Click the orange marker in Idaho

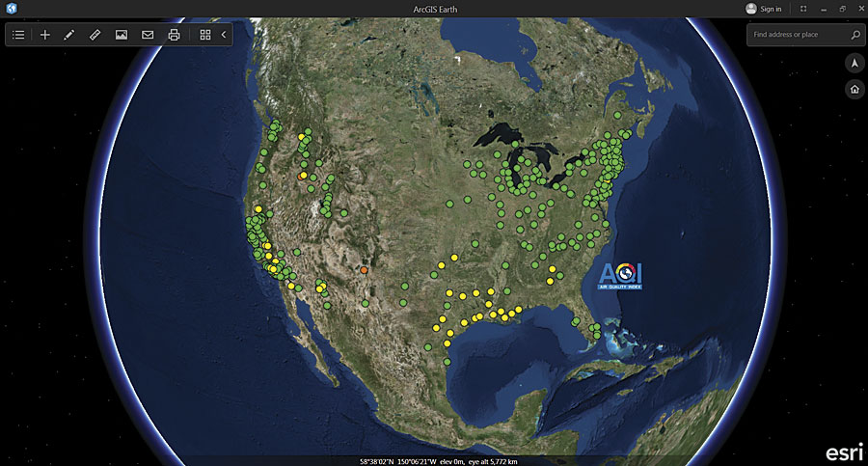[x=301, y=177]
